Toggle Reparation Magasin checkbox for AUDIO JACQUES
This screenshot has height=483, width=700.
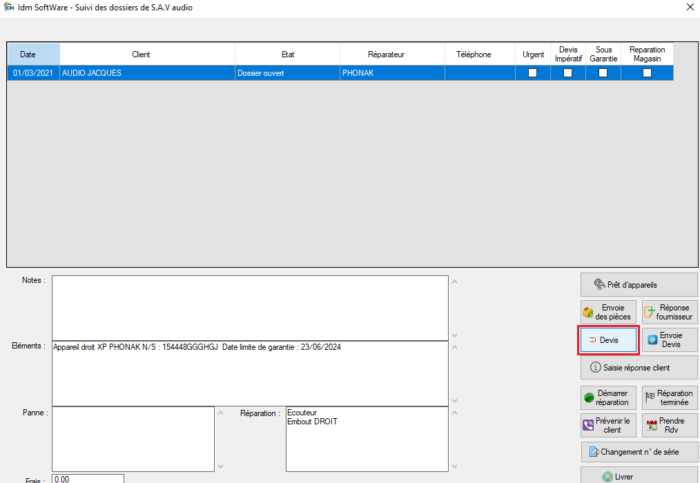pos(647,73)
